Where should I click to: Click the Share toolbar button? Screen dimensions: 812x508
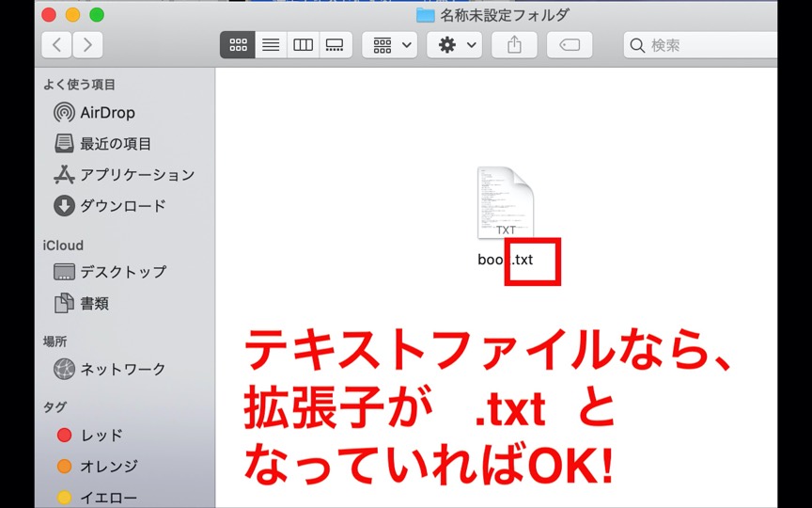(x=514, y=44)
